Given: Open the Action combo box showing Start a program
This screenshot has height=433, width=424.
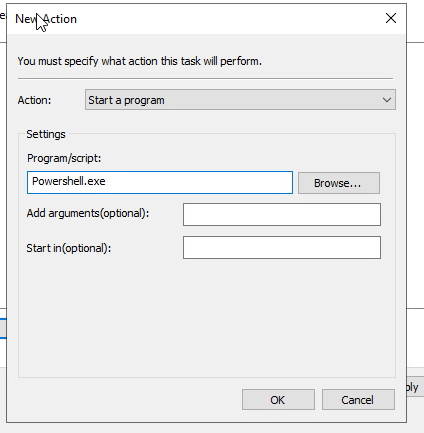Looking at the screenshot, I should point(240,100).
